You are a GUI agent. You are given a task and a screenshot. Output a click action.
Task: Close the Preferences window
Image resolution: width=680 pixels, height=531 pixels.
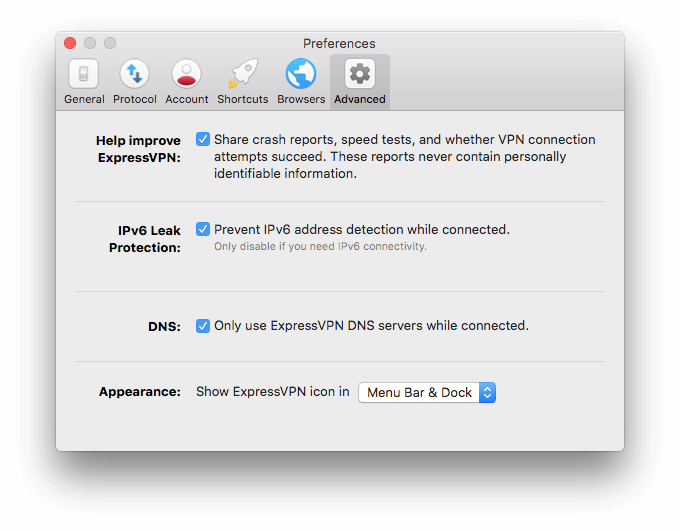(x=70, y=43)
